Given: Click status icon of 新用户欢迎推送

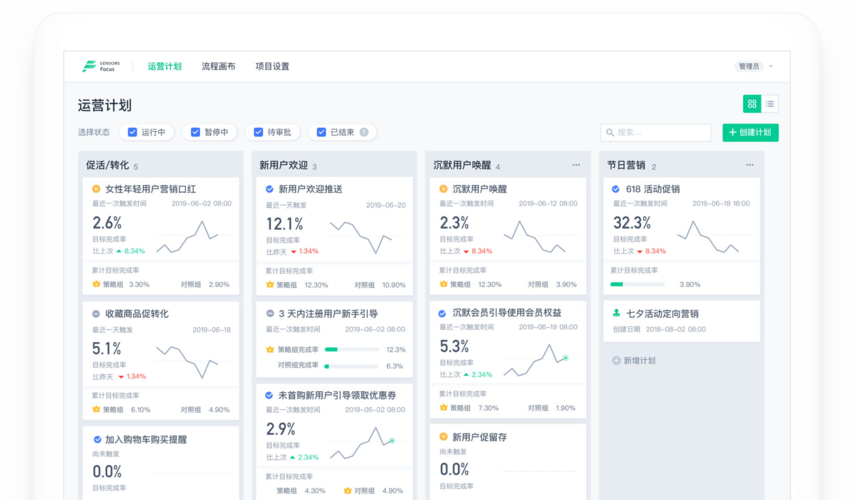Looking at the screenshot, I should tap(269, 189).
